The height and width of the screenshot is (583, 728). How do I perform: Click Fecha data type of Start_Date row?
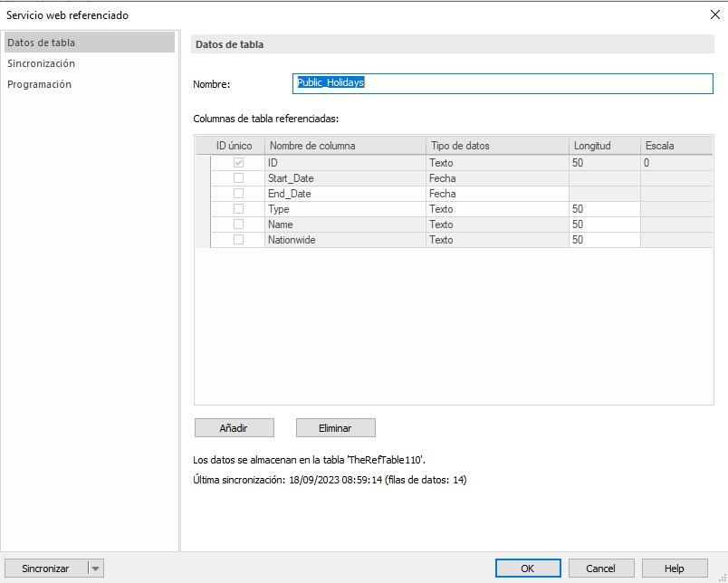pyautogui.click(x=498, y=178)
